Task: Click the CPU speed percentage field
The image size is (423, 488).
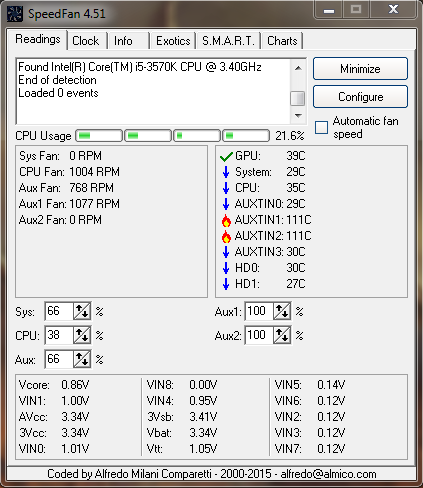Action: [x=59, y=335]
